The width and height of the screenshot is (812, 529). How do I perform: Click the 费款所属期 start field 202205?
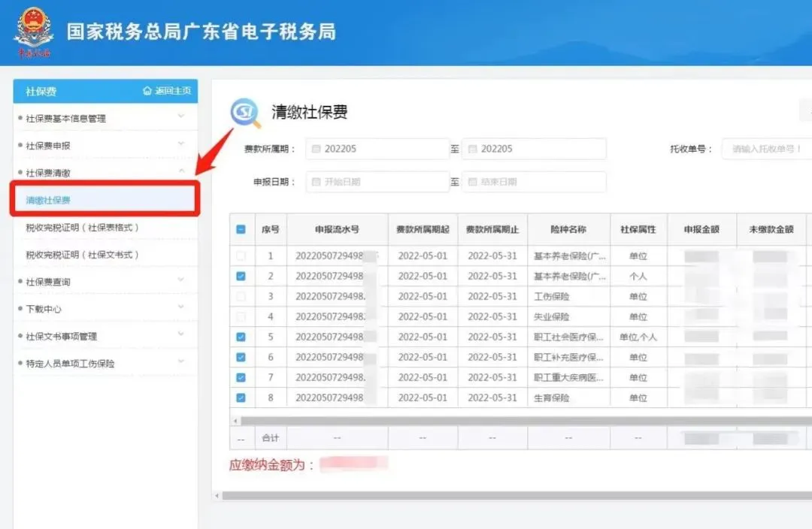377,149
